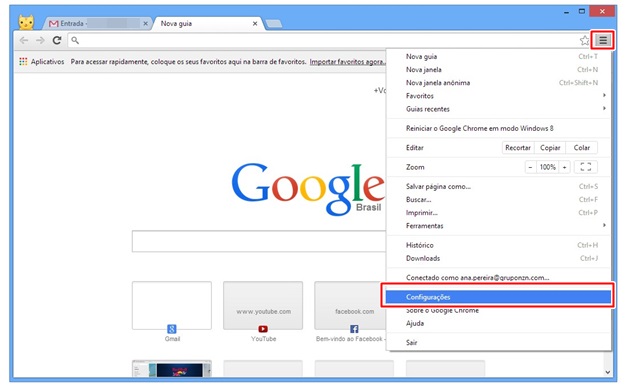Image resolution: width=625 pixels, height=387 pixels.
Task: Click the YouTube play icon under the thumbnail
Action: pyautogui.click(x=263, y=329)
